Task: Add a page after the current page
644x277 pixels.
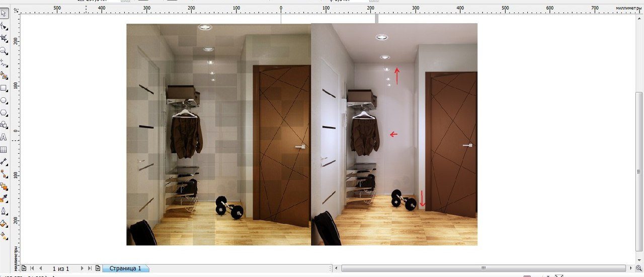Action: (98, 268)
